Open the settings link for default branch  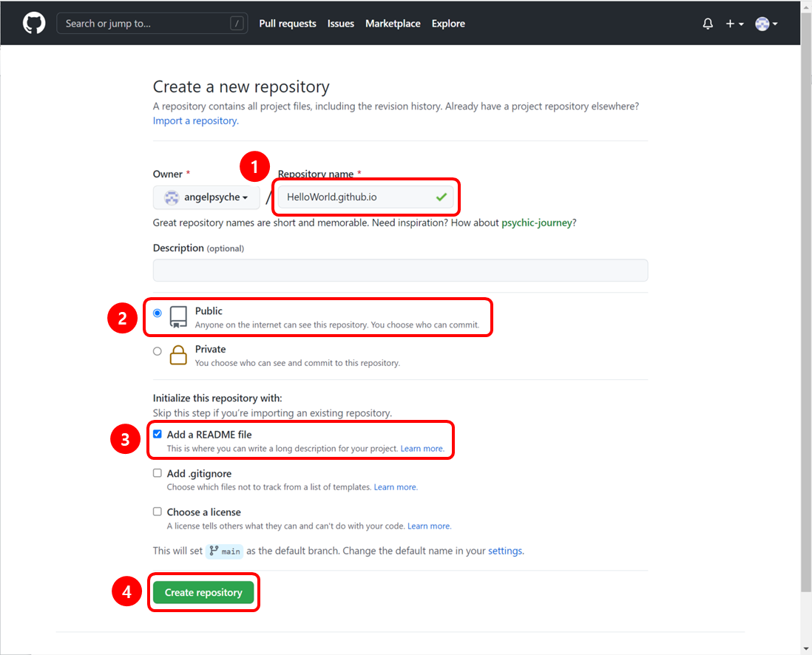pyautogui.click(x=505, y=551)
